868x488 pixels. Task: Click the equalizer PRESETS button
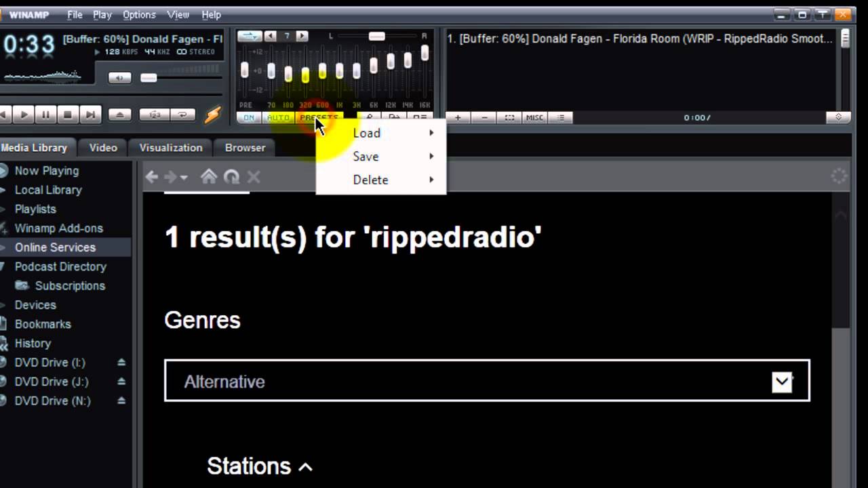coord(319,118)
